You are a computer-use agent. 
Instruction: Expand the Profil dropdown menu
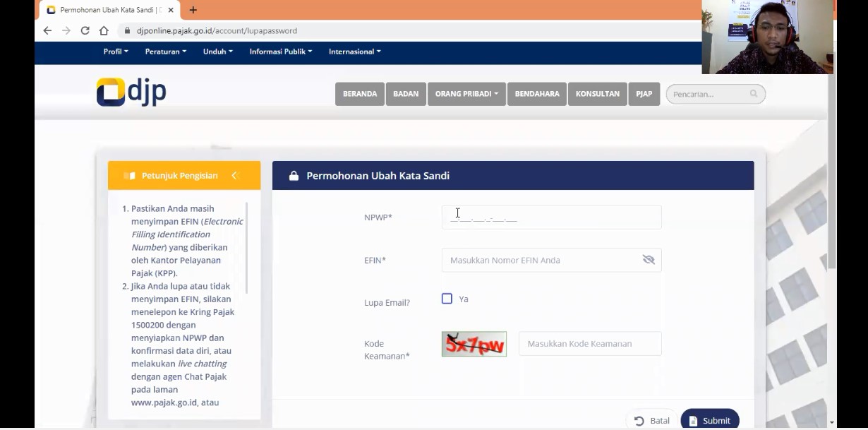coord(116,52)
